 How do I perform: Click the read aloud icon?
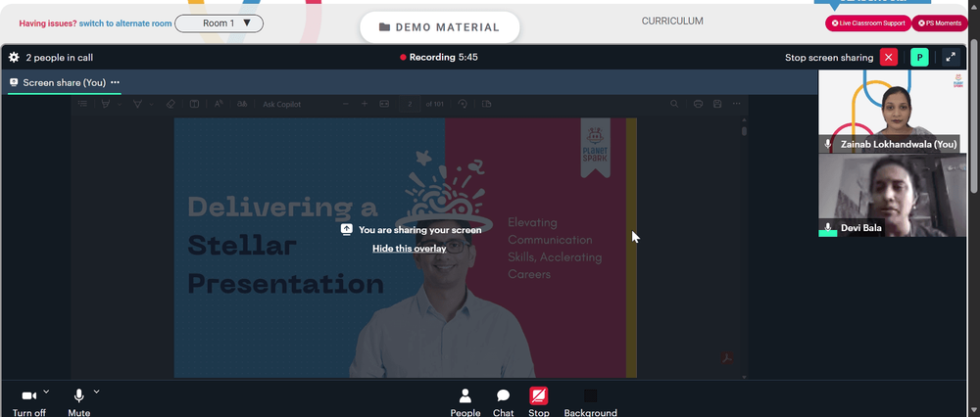point(219,104)
